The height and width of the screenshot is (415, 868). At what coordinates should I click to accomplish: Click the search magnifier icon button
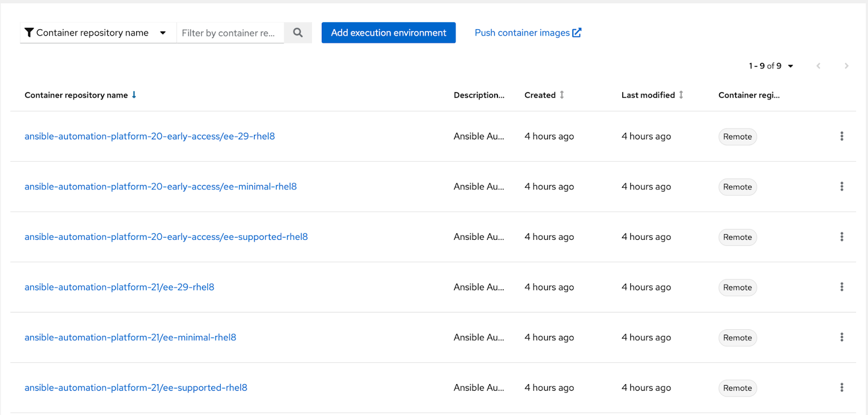click(298, 33)
